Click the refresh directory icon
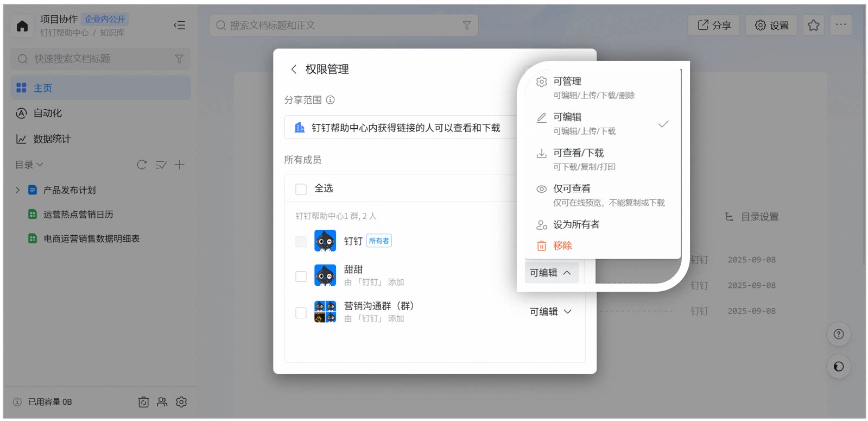Screen dimensions: 868x421 tap(142, 165)
